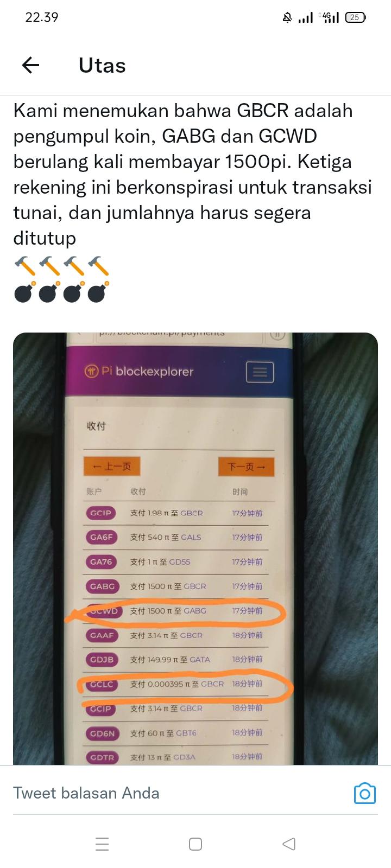Viewport: 391px width, 868px height.
Task: Select the GD6N account badge
Action: 102,733
